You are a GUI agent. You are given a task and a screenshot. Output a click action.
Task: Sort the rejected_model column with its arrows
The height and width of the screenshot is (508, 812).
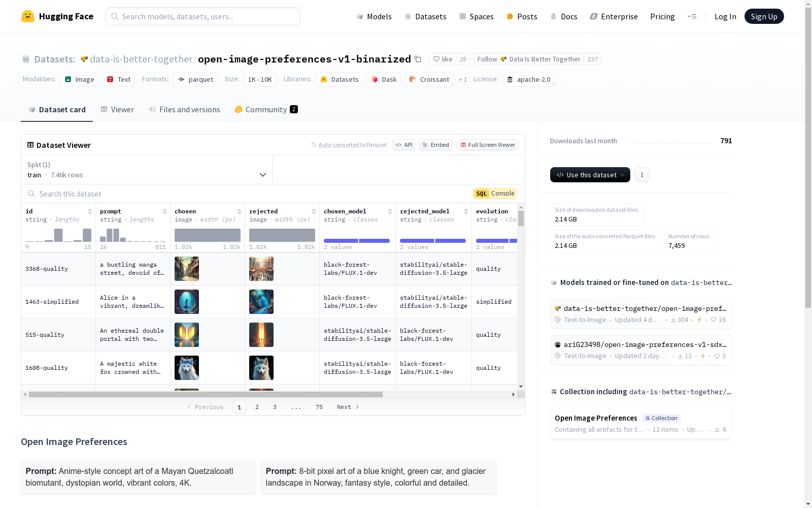pyautogui.click(x=466, y=211)
